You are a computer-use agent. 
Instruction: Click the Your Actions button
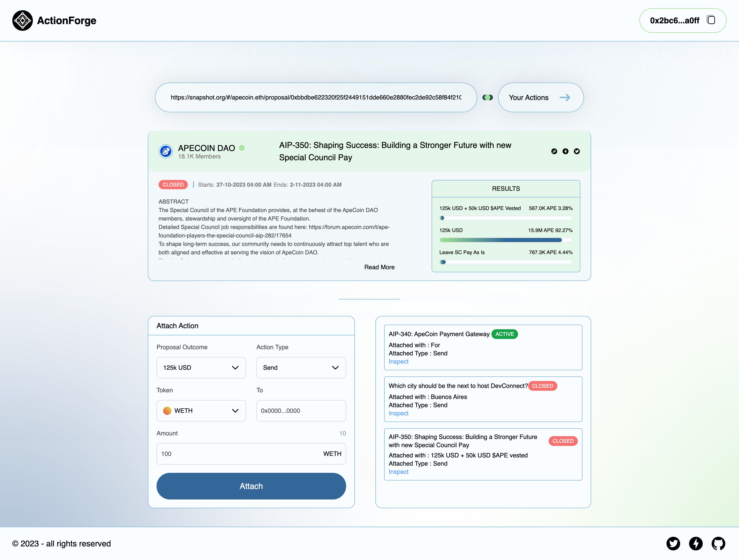tap(541, 97)
